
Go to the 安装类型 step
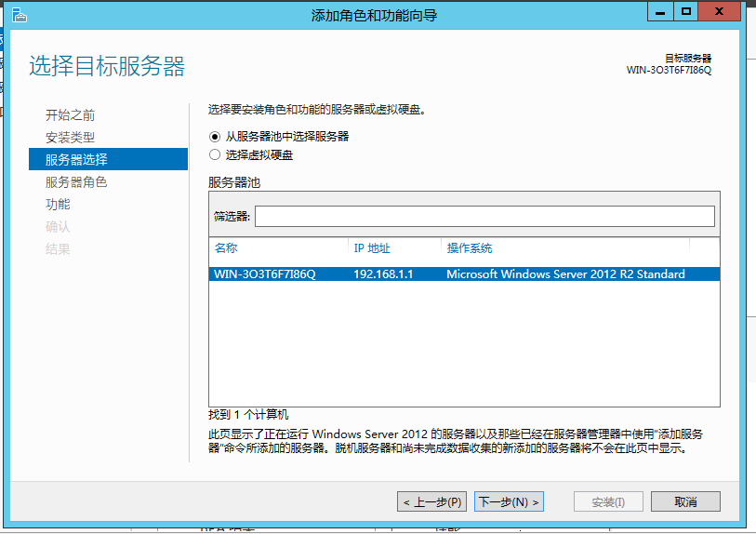(x=70, y=138)
